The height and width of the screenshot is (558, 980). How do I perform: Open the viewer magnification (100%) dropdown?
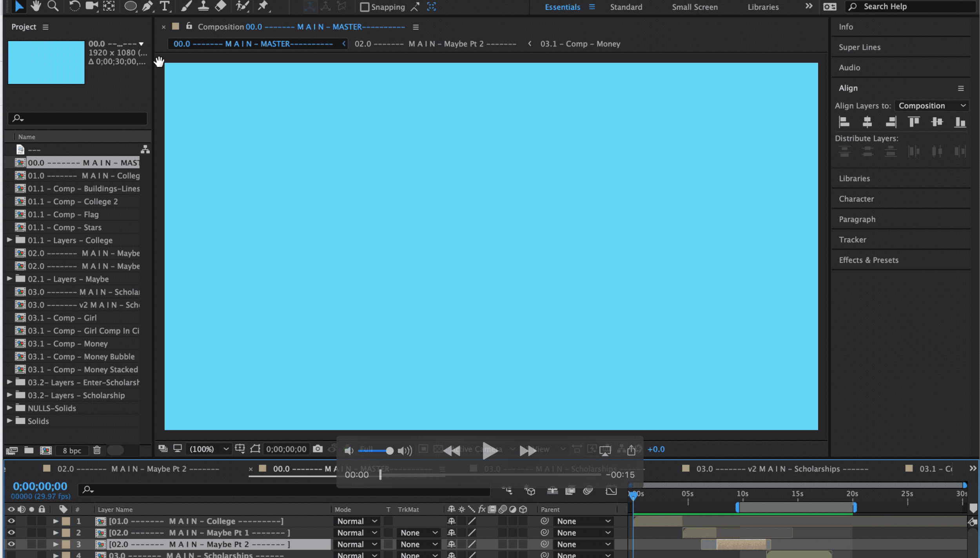(x=209, y=449)
